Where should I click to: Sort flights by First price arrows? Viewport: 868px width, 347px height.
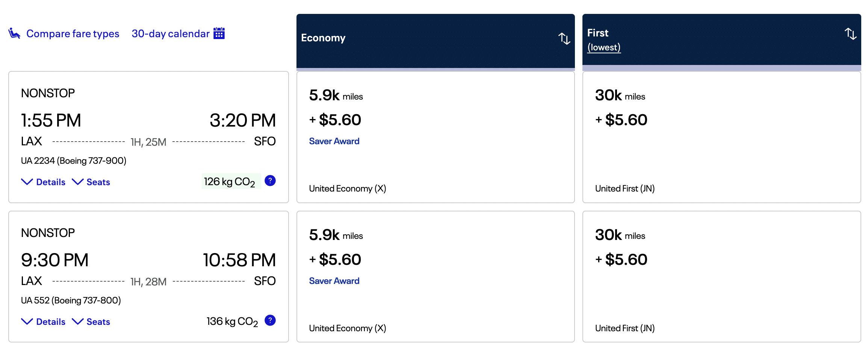(x=850, y=34)
